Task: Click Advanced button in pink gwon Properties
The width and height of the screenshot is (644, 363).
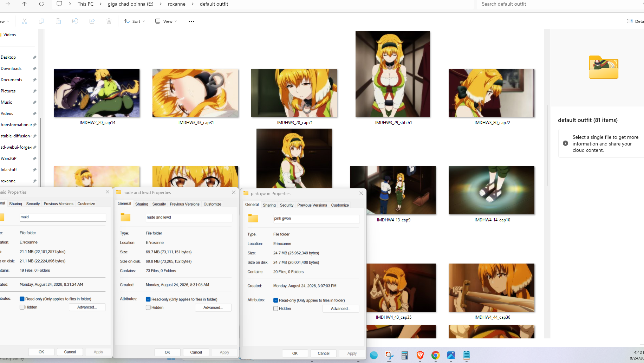Action: coord(341,309)
